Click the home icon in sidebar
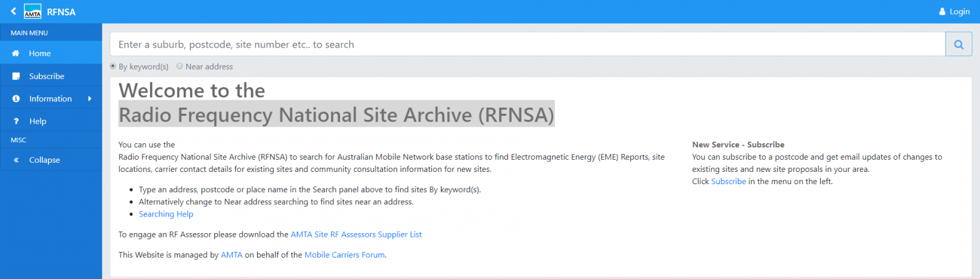Viewport: 980px width, 279px height. 16,53
